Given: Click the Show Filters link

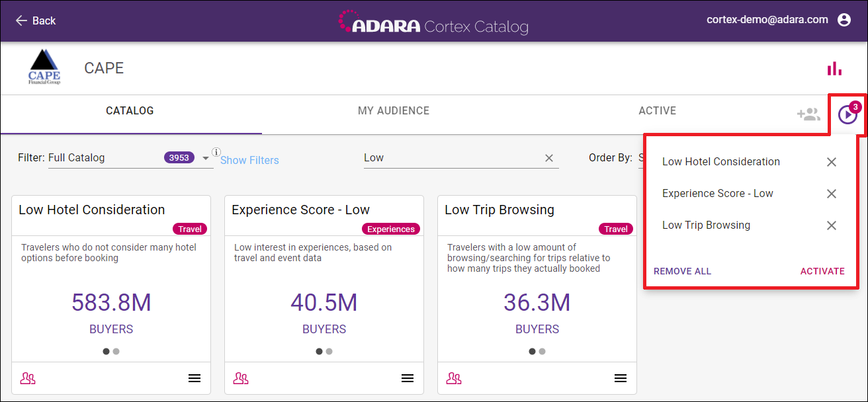Looking at the screenshot, I should tap(249, 160).
